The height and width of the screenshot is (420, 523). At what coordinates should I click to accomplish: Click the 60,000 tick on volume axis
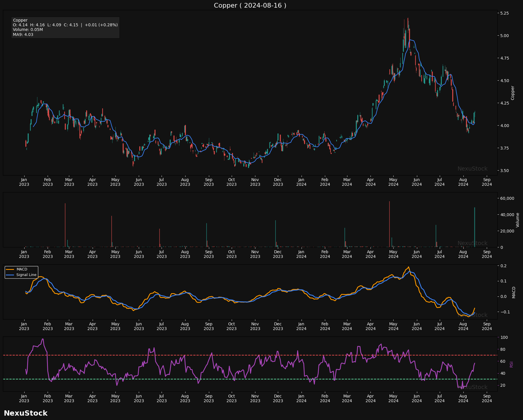507,198
